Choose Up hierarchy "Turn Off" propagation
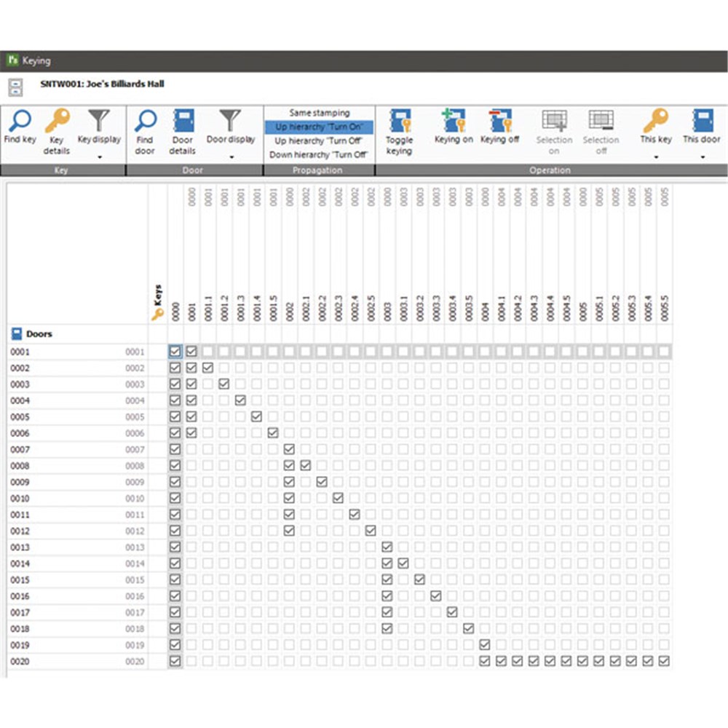The width and height of the screenshot is (728, 728). (319, 141)
